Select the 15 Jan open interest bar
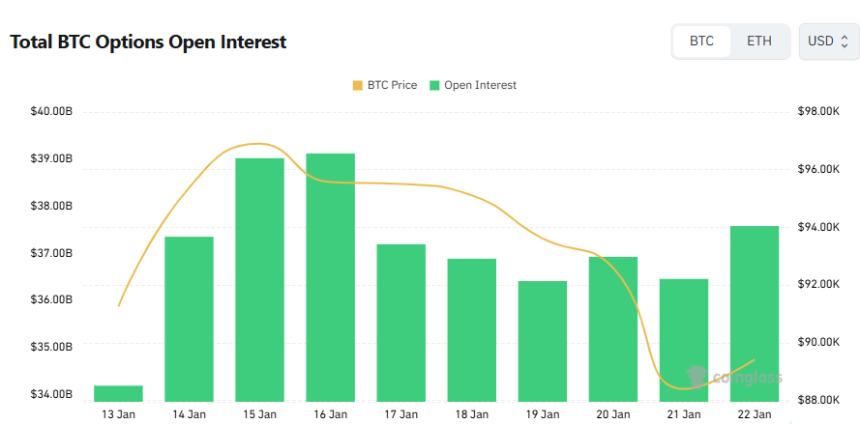 click(260, 280)
